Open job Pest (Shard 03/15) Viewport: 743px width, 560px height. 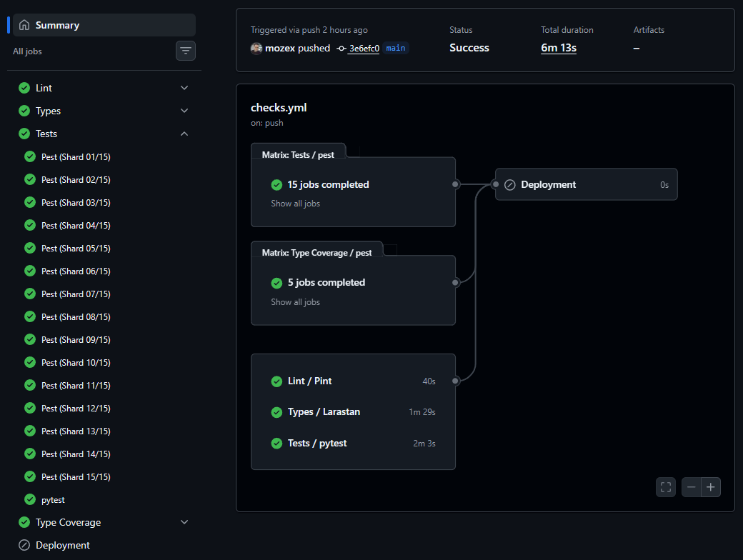coord(76,202)
